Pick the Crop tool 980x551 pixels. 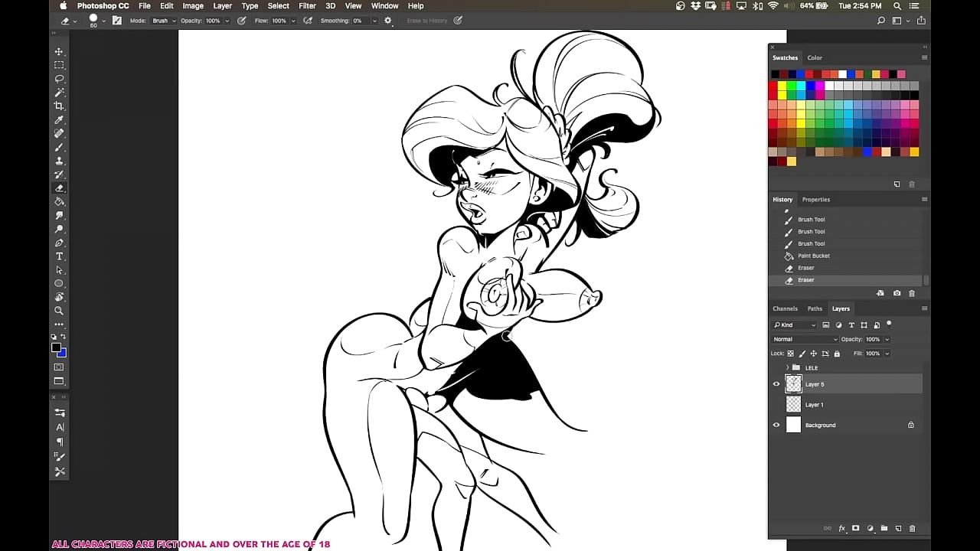click(x=59, y=106)
